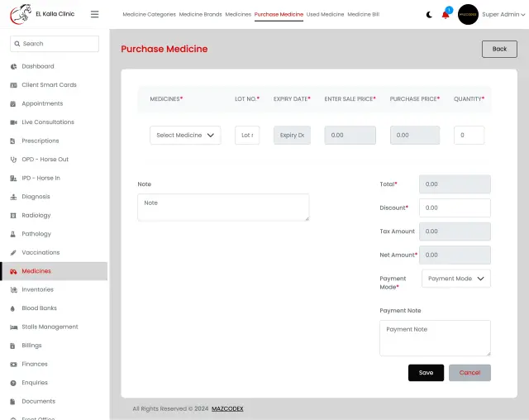529x420 pixels.
Task: Click the Stalls Management bed icon
Action: click(x=13, y=327)
